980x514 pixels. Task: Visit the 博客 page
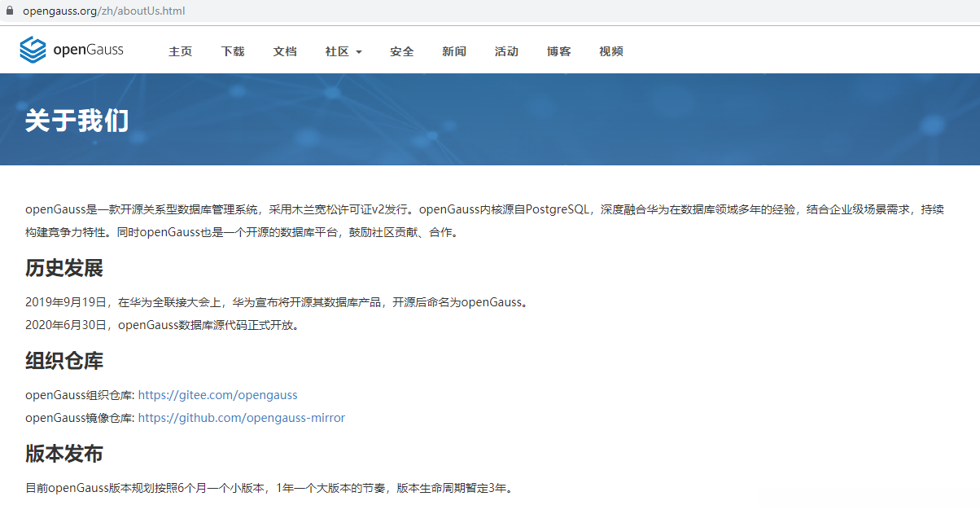[x=559, y=51]
